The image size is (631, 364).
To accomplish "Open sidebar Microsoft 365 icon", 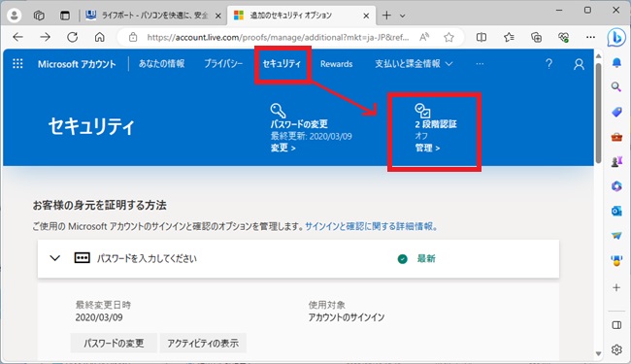I will (x=616, y=186).
